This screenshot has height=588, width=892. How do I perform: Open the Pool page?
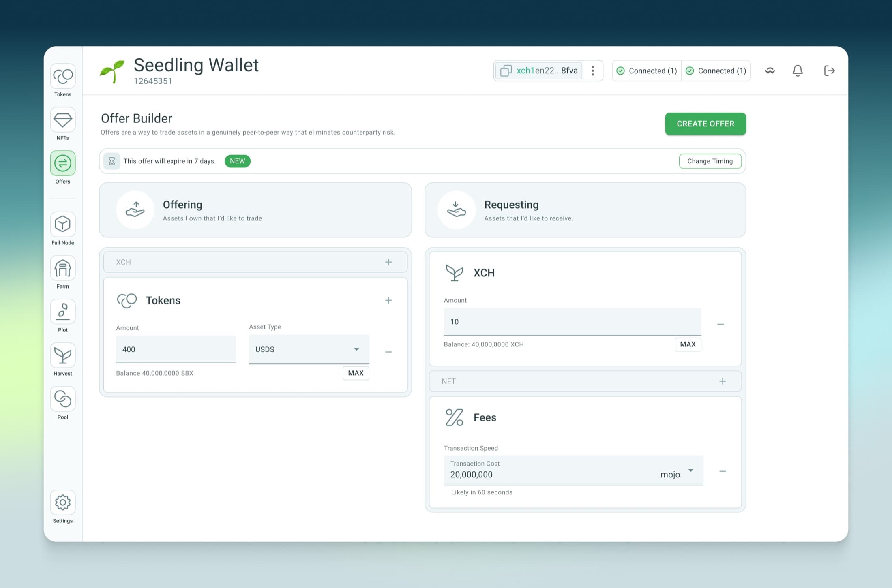pos(62,399)
